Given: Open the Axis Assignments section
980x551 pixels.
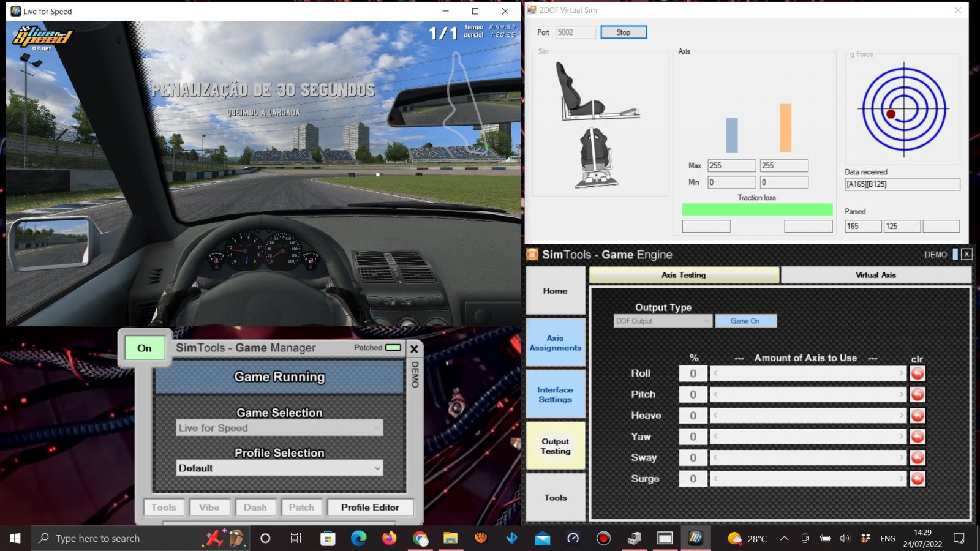Looking at the screenshot, I should coord(555,343).
